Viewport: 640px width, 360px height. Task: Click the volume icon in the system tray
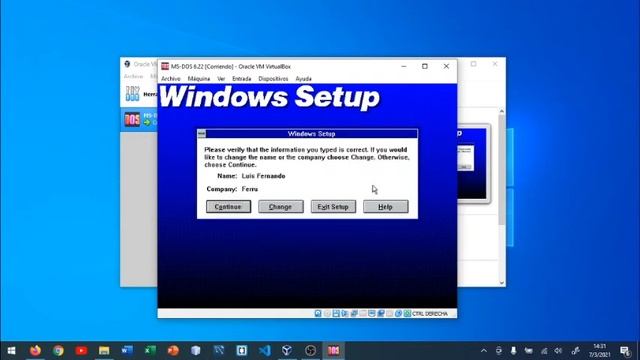coord(558,351)
